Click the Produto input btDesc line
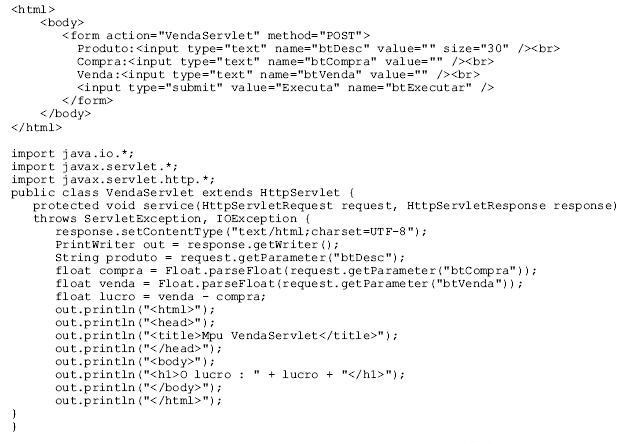Image resolution: width=623 pixels, height=444 pixels. point(318,49)
